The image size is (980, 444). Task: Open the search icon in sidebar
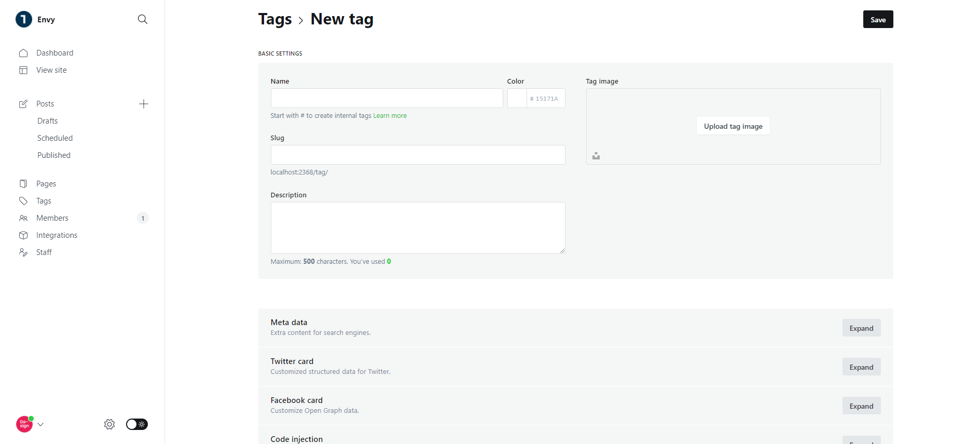click(143, 19)
